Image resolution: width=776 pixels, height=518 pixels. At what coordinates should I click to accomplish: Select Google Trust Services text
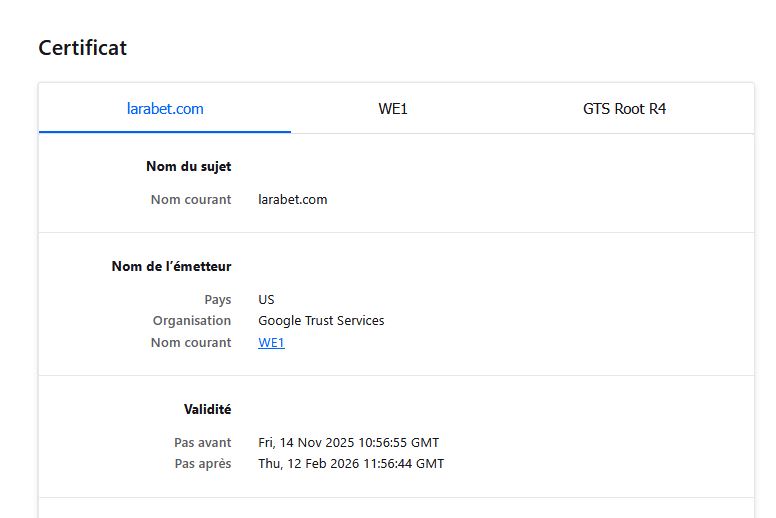(x=321, y=321)
